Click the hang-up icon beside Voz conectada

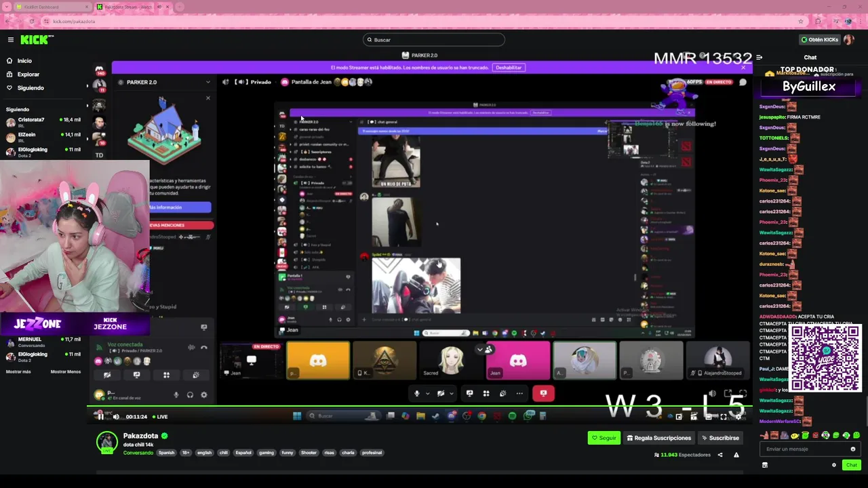203,348
